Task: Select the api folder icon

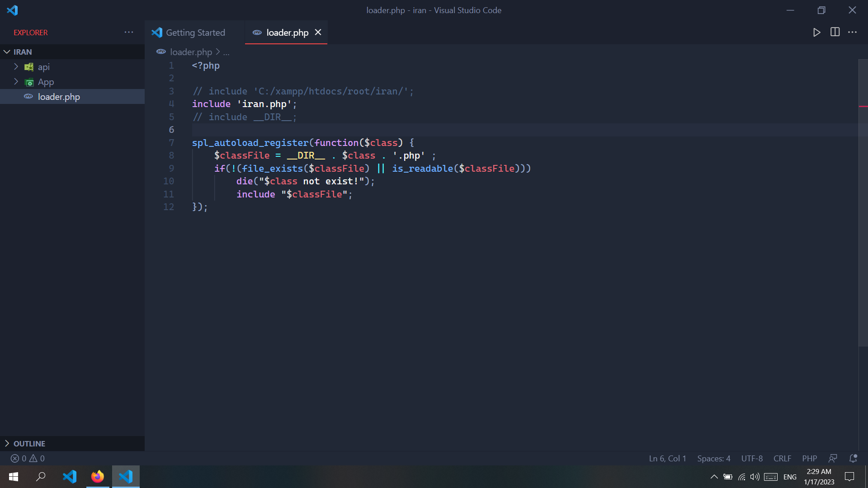Action: (29, 67)
